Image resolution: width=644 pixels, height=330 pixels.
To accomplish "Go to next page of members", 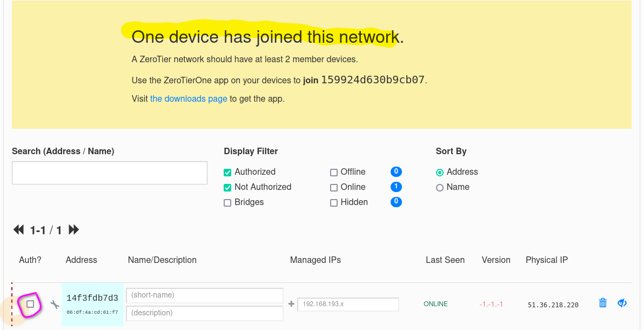I will pyautogui.click(x=73, y=229).
